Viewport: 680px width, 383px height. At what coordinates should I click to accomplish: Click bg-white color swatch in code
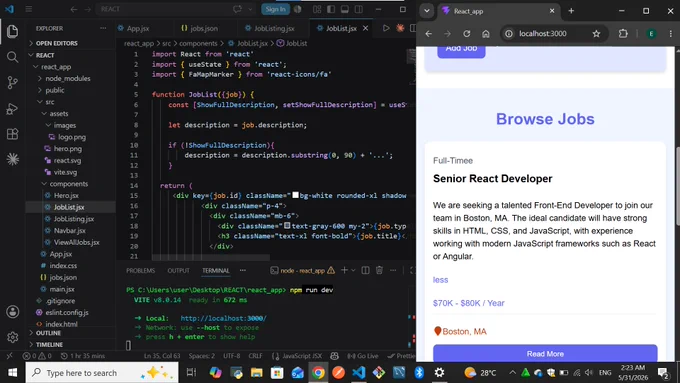tap(295, 195)
